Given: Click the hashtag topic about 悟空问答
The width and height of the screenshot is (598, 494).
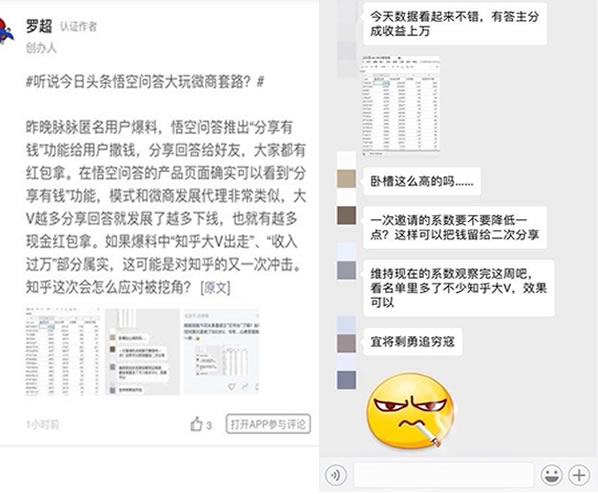Looking at the screenshot, I should click(145, 81).
